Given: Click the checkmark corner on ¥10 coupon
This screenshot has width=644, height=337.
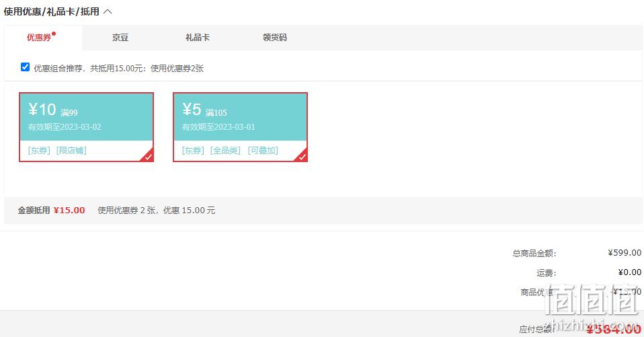Looking at the screenshot, I should (x=148, y=156).
